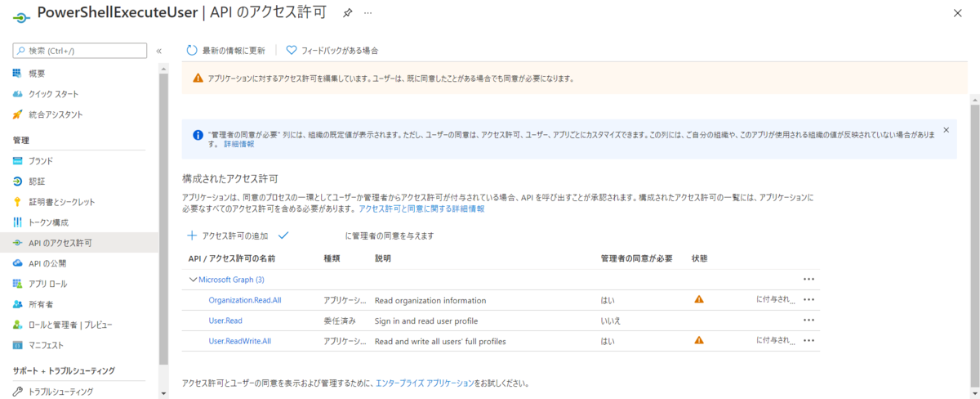Select the 最新の情報に更新 button label
The image size is (980, 399).
point(234,51)
